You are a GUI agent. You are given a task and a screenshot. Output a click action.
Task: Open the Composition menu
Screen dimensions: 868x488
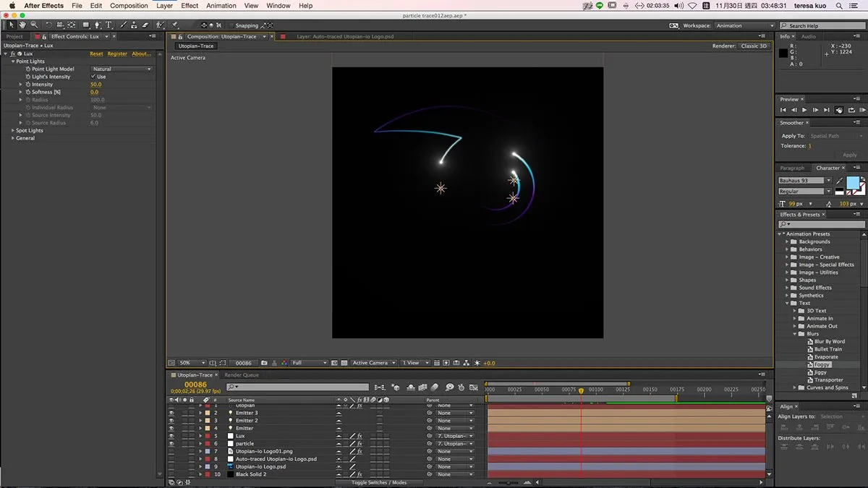(129, 6)
